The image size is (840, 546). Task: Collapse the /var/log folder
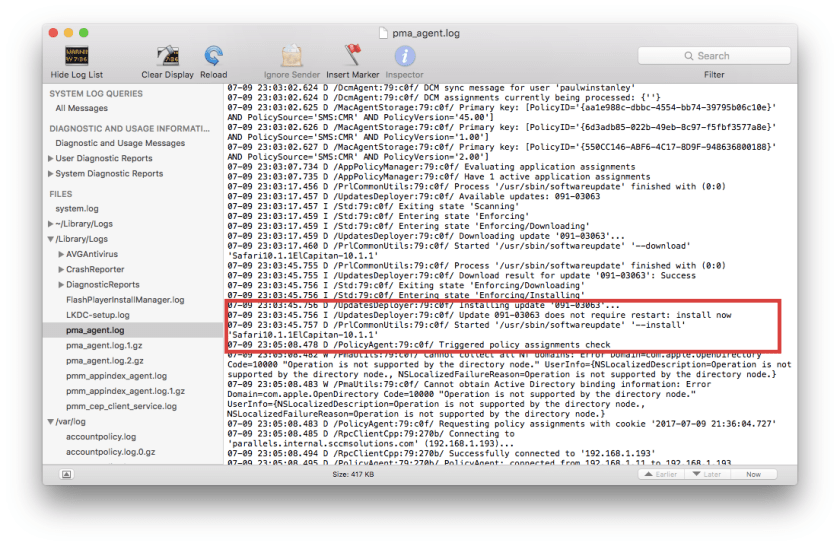(x=52, y=421)
